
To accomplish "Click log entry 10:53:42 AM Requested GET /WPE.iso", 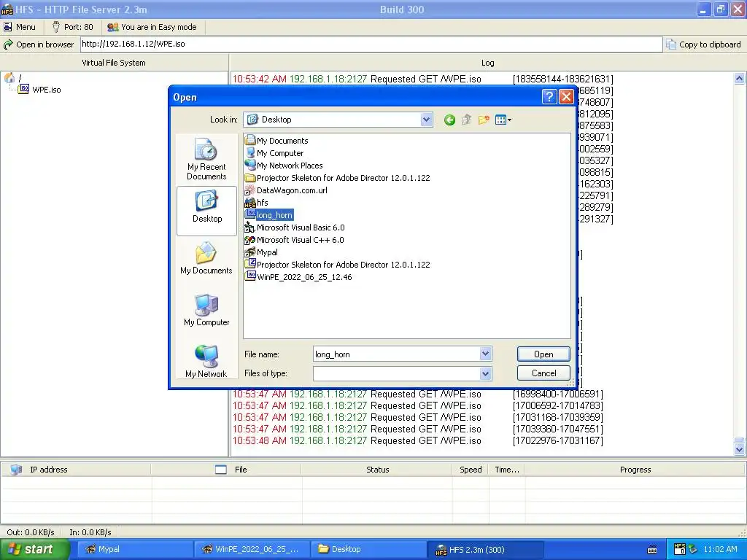I will pyautogui.click(x=422, y=79).
